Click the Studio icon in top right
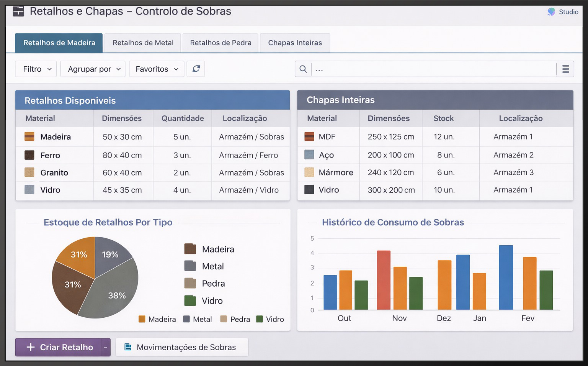This screenshot has width=588, height=366. tap(551, 12)
